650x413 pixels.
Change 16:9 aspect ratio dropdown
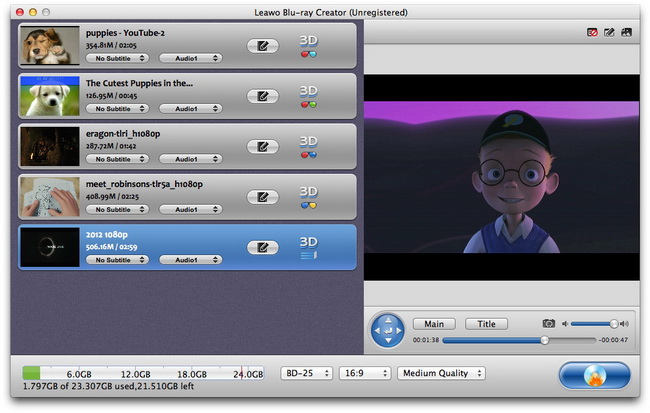[x=365, y=373]
